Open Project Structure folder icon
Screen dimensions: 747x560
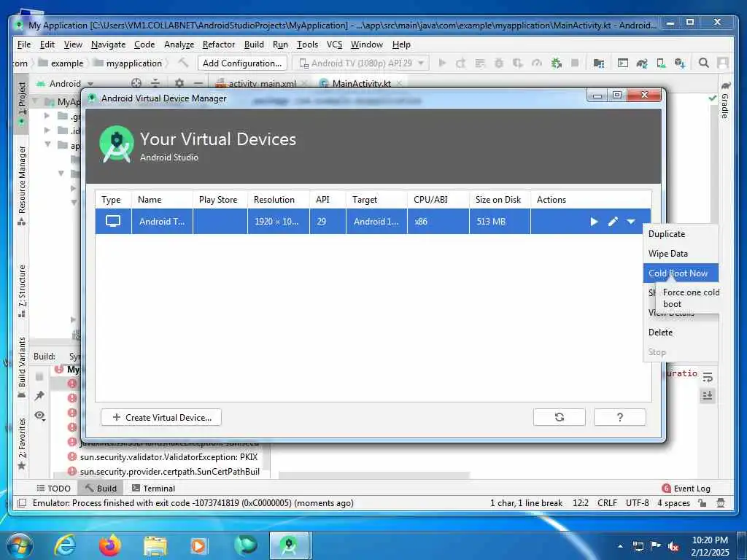pos(599,63)
